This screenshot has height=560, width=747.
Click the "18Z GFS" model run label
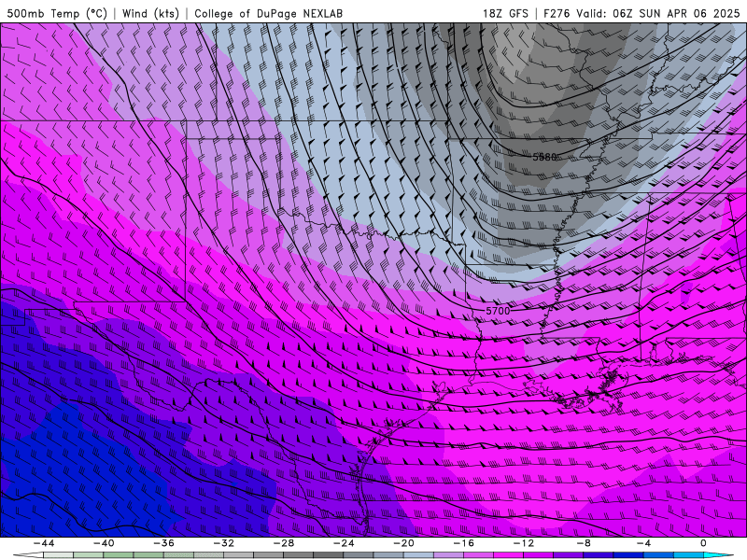pyautogui.click(x=505, y=13)
